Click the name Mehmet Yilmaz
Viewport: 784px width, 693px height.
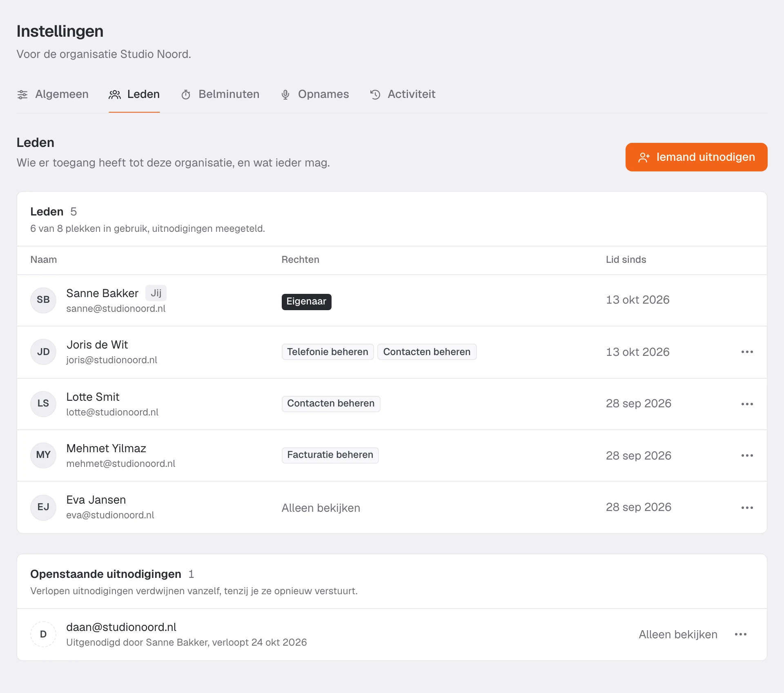coord(106,448)
